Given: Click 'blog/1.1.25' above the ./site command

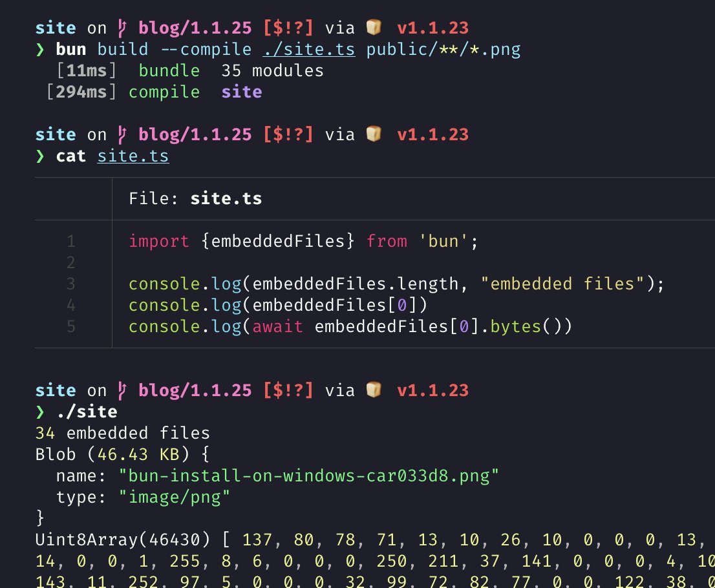Looking at the screenshot, I should click(195, 390).
